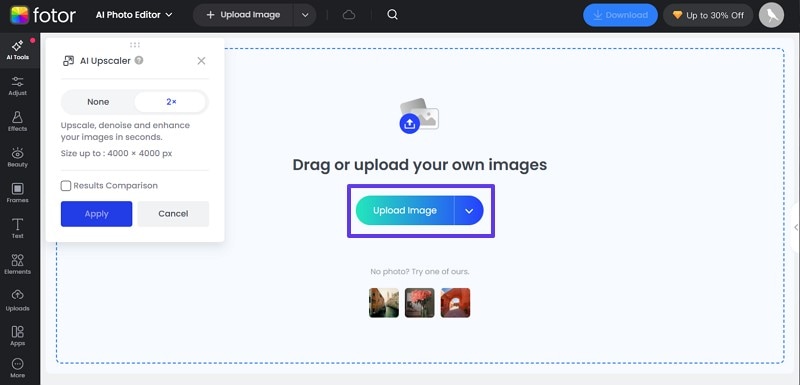Viewport: 800px width, 385px height.
Task: Open the Frames panel
Action: tap(17, 193)
